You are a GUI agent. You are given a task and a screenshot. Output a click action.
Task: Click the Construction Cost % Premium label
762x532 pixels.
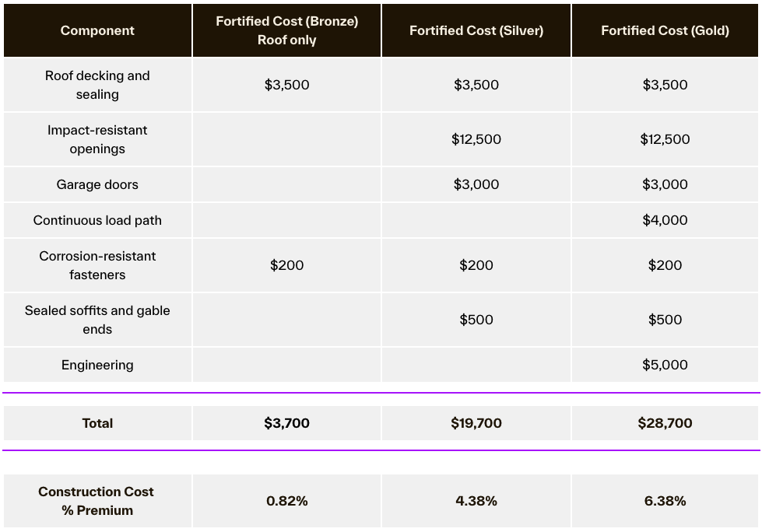click(x=97, y=501)
